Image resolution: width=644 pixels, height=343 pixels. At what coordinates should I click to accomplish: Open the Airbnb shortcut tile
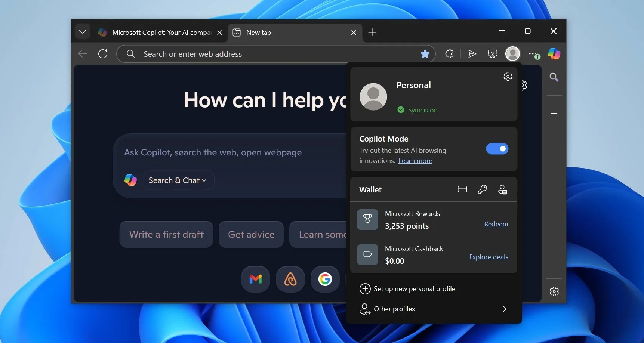[290, 279]
